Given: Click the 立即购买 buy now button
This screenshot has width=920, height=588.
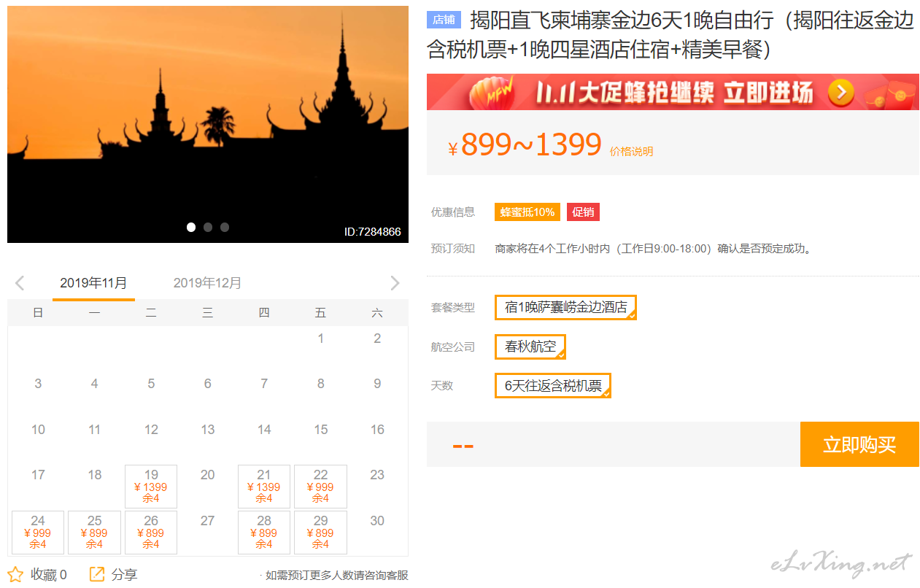Looking at the screenshot, I should pos(859,444).
